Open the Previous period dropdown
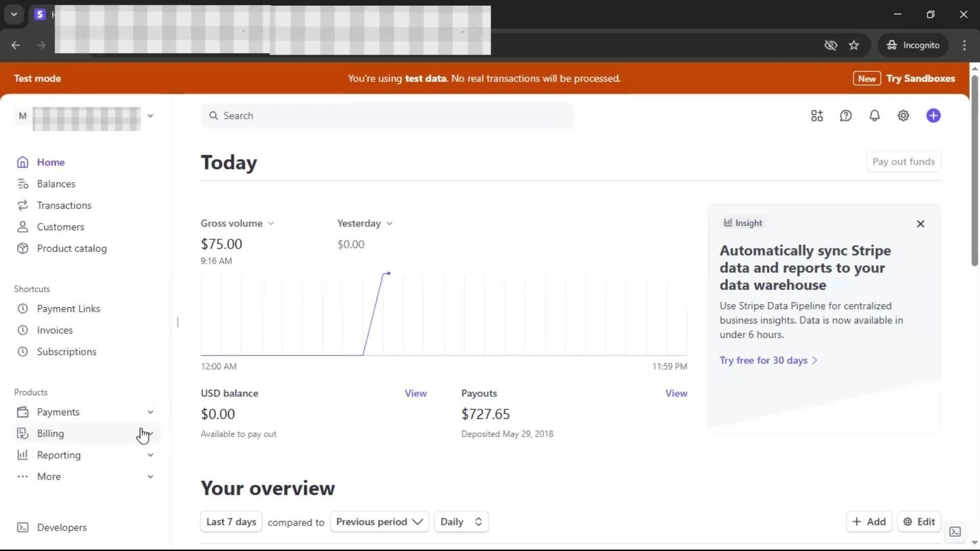This screenshot has height=551, width=980. pyautogui.click(x=379, y=521)
